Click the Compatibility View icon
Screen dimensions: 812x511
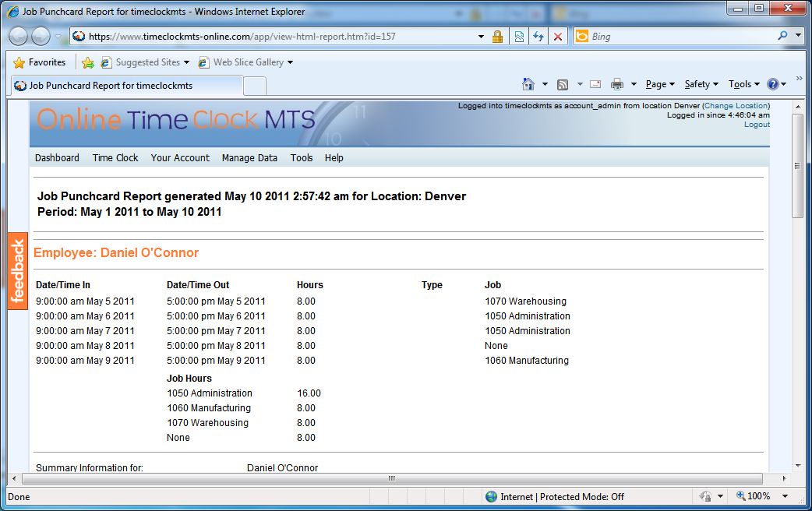click(519, 37)
